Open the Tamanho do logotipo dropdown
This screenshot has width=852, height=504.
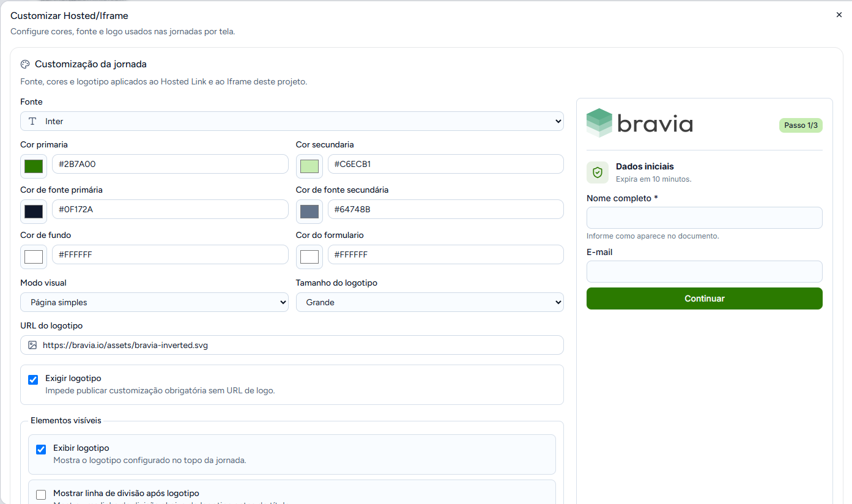[x=429, y=302]
